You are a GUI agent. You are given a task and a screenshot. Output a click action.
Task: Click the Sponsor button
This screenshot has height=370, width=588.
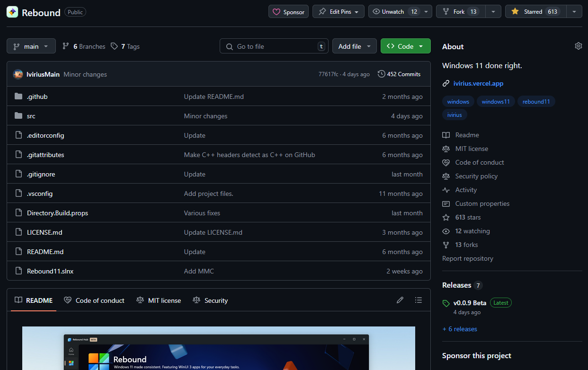288,11
